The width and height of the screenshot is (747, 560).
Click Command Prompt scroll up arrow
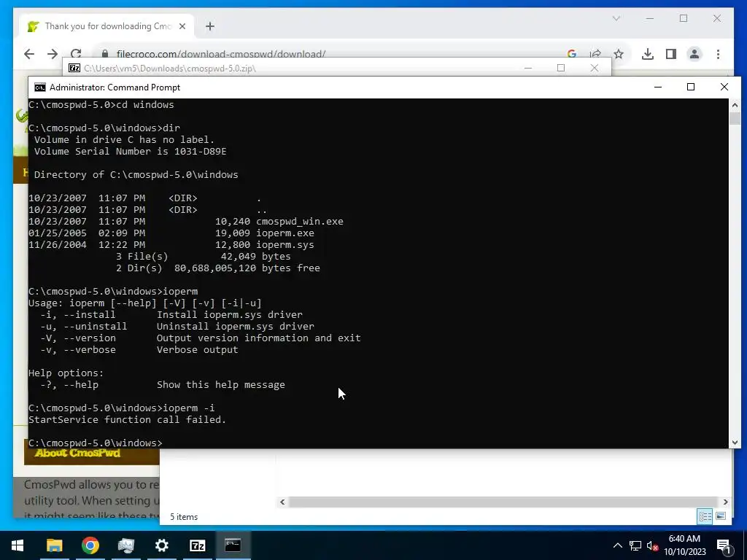[735, 105]
